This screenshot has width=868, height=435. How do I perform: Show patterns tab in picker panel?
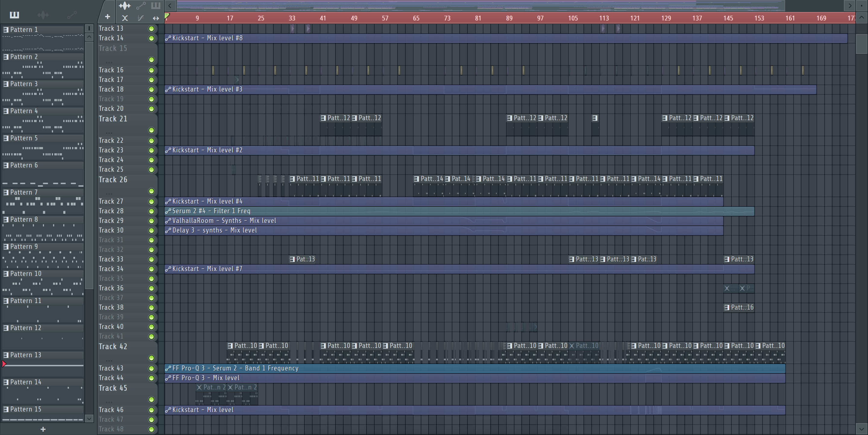coord(14,15)
